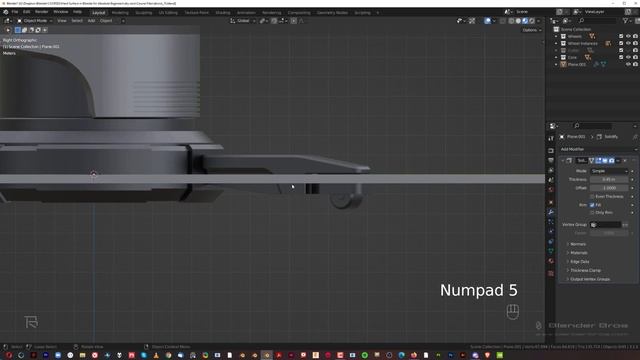Enable the Only Rim checkbox

click(592, 213)
